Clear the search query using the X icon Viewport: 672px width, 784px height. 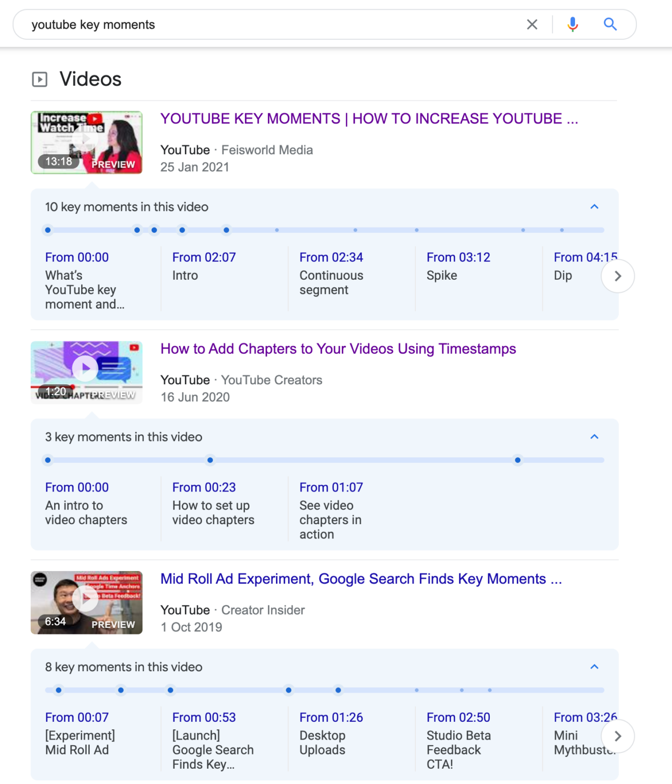coord(532,24)
